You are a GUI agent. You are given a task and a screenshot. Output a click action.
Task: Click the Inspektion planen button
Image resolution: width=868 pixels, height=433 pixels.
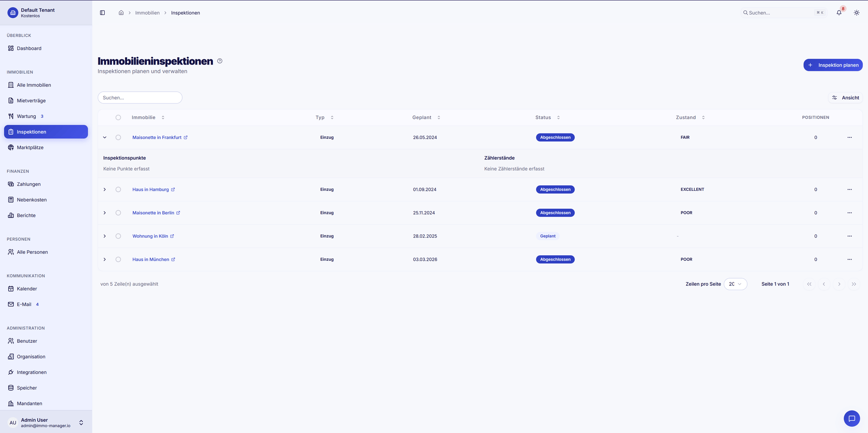pos(833,65)
